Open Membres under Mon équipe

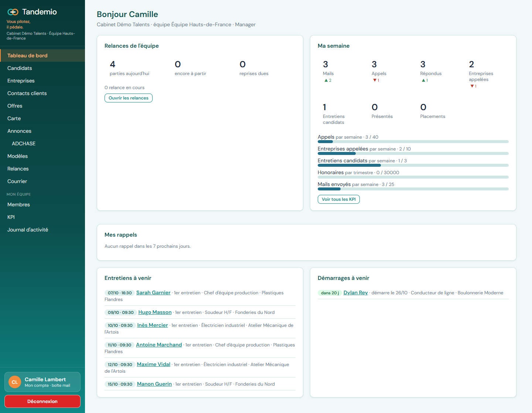(x=42, y=204)
